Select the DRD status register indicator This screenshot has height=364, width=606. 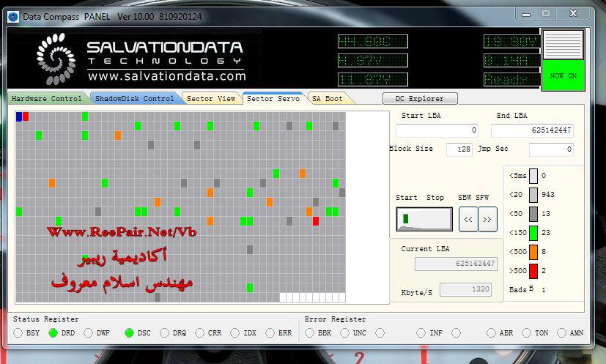(x=53, y=333)
